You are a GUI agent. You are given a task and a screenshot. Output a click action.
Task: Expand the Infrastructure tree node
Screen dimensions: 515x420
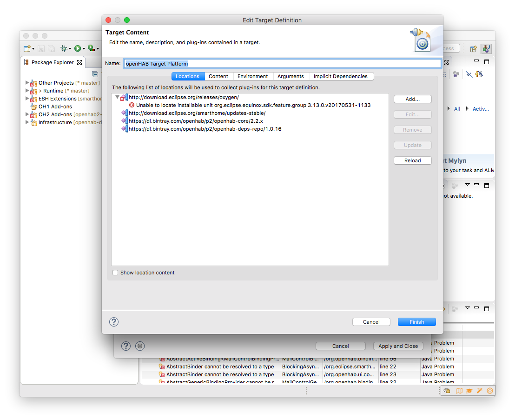27,122
